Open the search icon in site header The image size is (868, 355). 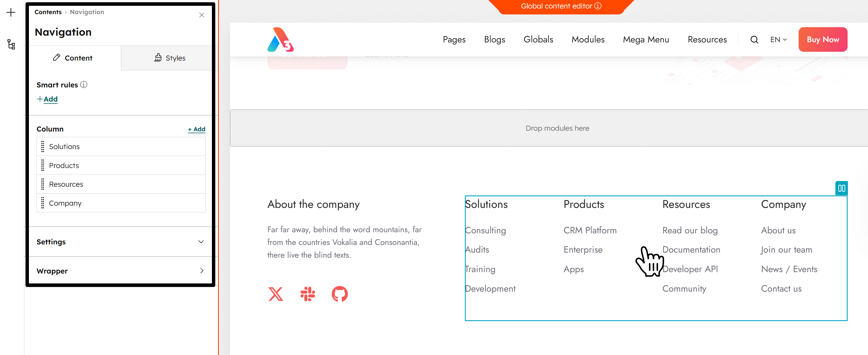pos(754,39)
